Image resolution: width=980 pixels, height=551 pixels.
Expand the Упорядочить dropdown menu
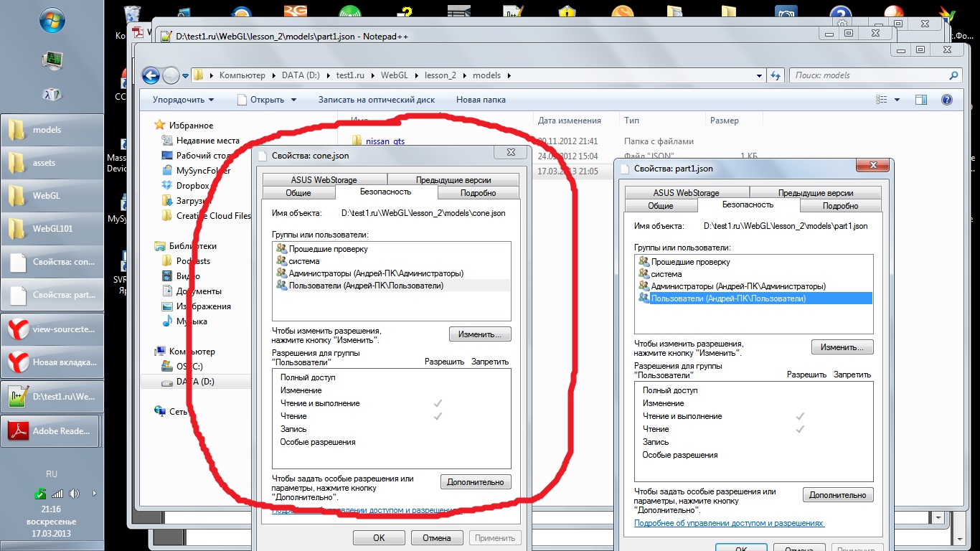(184, 100)
